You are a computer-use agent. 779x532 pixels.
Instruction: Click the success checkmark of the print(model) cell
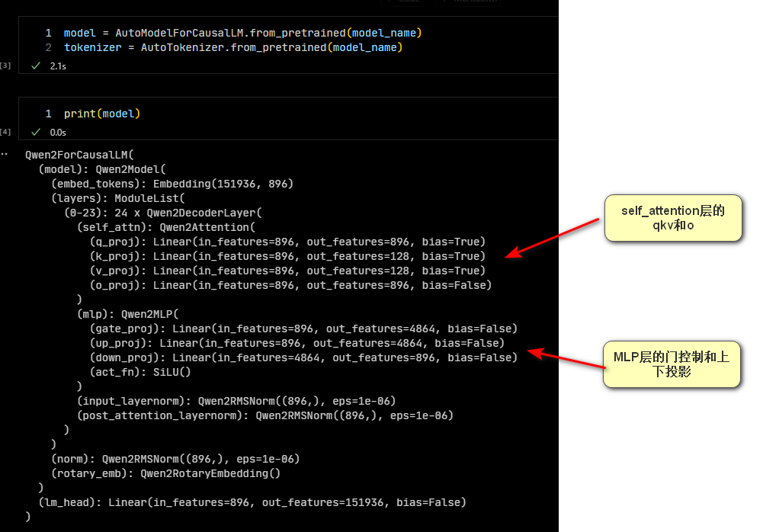35,132
